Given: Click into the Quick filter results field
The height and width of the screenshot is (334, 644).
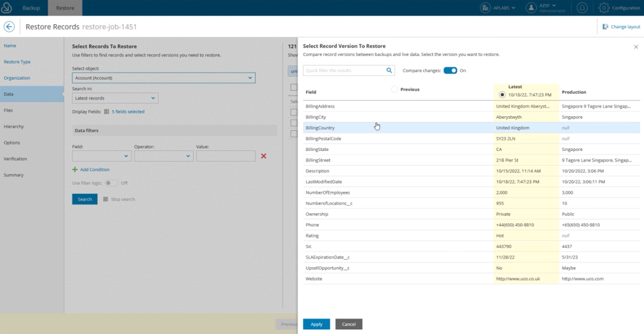Looking at the screenshot, I should (344, 71).
